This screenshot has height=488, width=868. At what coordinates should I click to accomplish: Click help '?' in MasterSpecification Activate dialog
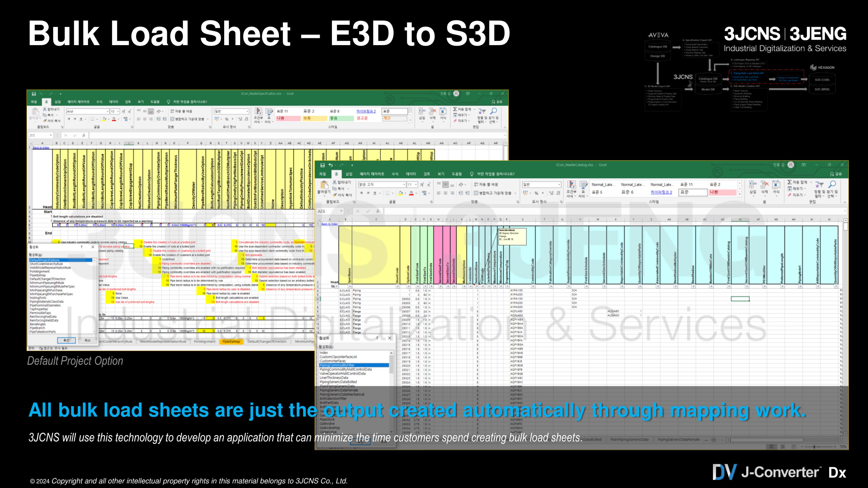[81, 247]
